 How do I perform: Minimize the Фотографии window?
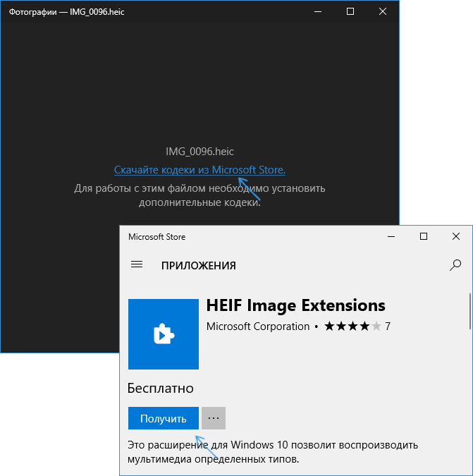coord(318,11)
